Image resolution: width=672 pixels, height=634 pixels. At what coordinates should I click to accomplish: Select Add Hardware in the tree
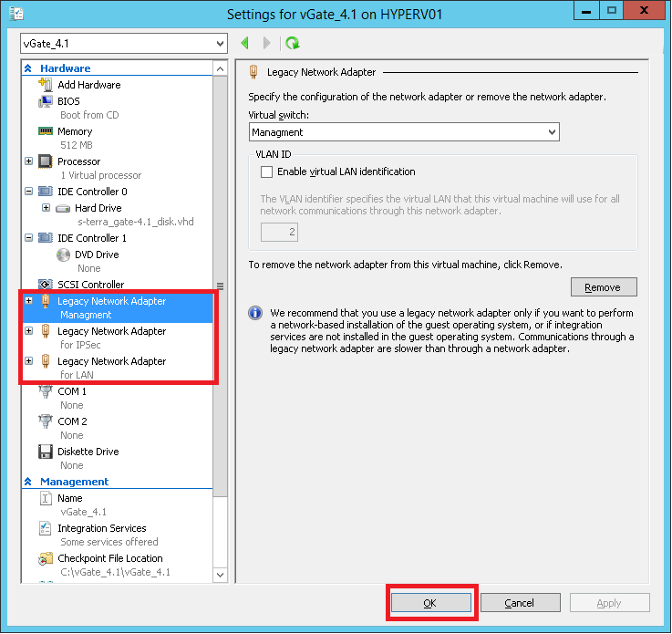[x=89, y=85]
